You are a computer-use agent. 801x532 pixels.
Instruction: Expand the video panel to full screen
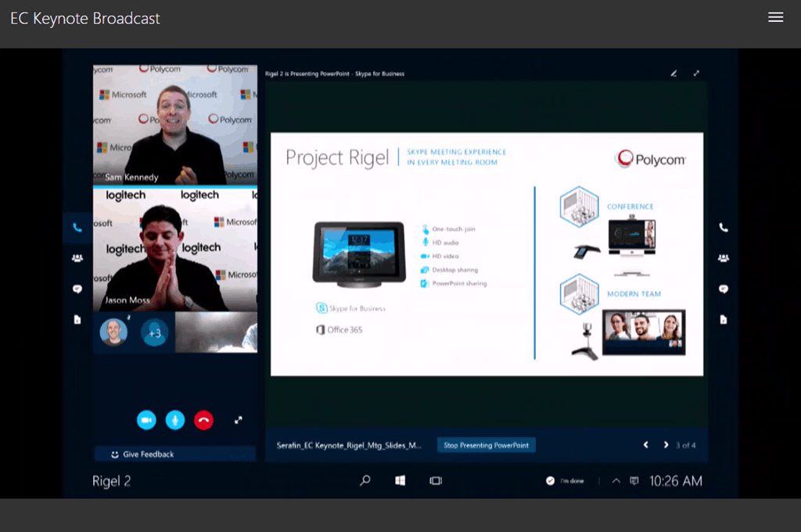pos(239,420)
